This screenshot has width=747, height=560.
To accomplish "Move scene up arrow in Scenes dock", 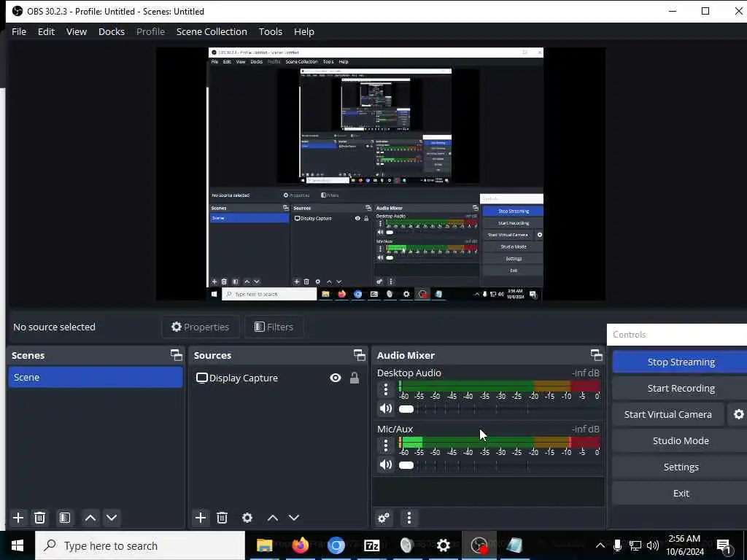I will (90, 518).
